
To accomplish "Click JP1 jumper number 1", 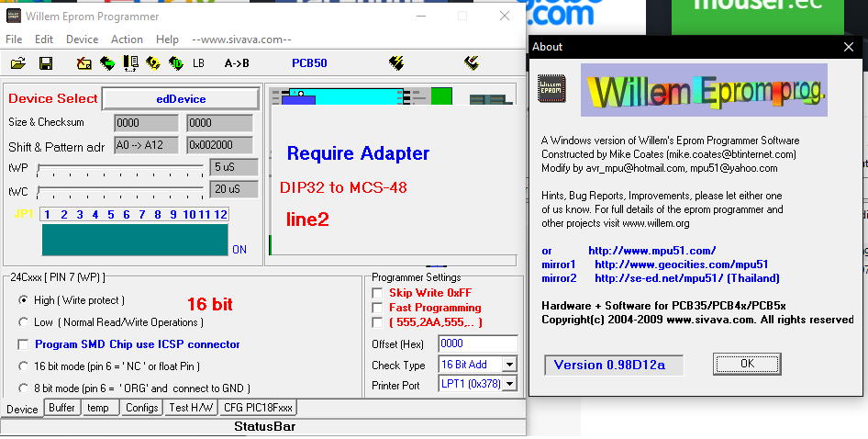I will point(48,215).
